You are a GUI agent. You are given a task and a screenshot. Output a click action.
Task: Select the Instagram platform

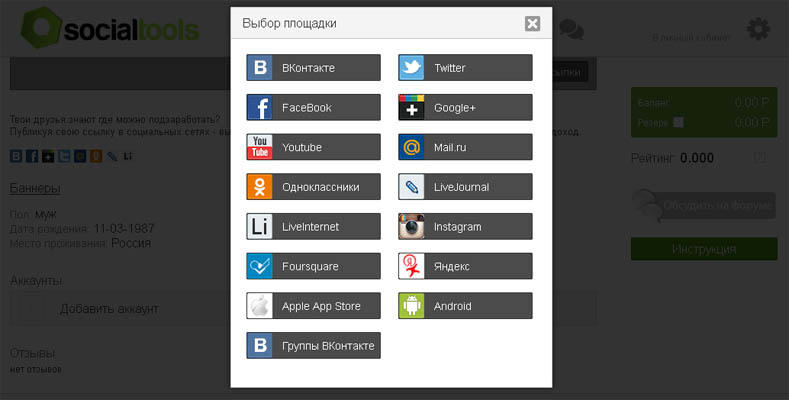coord(465,226)
